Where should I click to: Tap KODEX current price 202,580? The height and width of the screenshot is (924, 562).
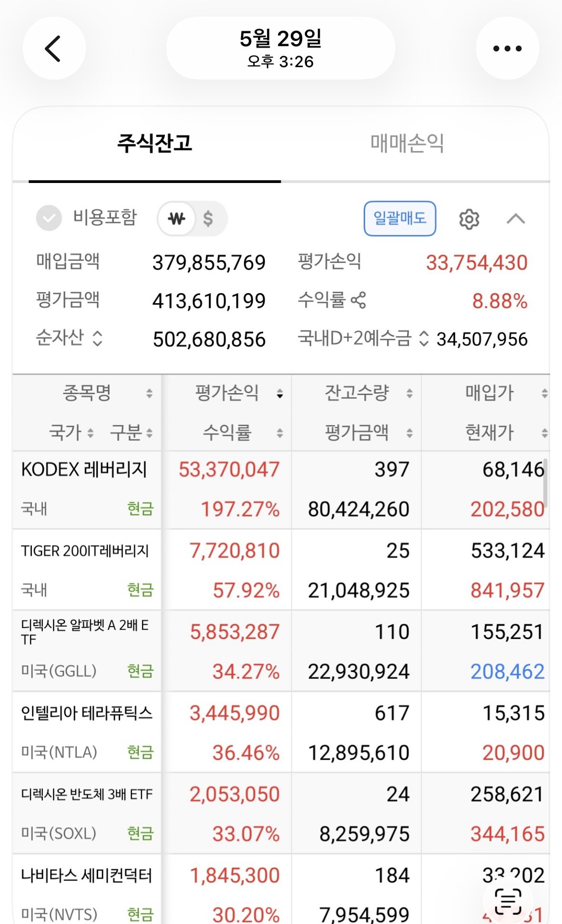click(507, 509)
